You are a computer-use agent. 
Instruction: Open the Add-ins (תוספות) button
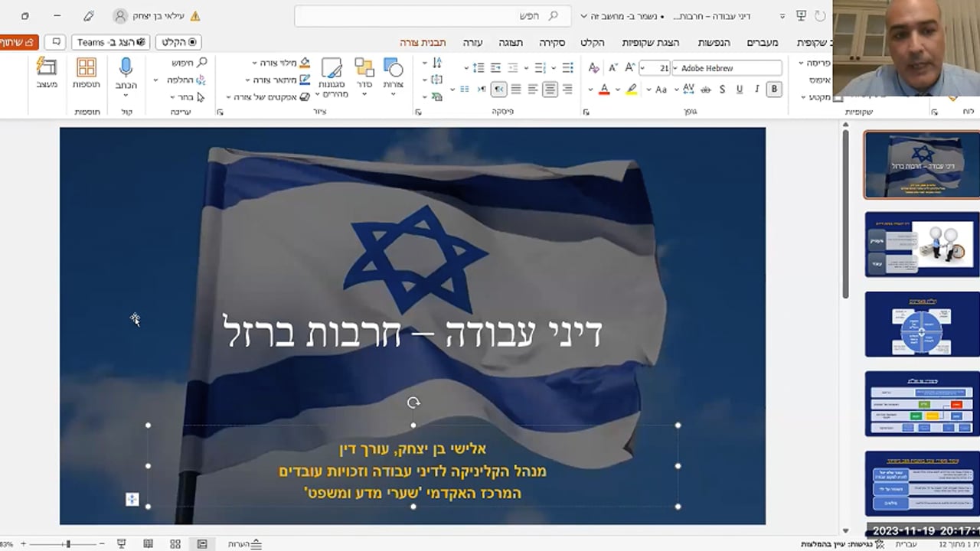[87, 74]
